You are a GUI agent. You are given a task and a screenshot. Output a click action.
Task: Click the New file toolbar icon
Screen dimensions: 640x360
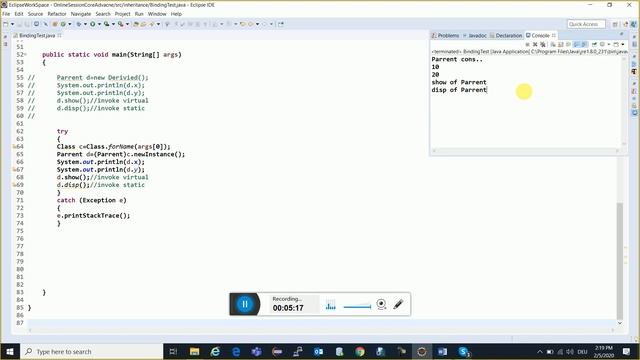click(x=6, y=24)
